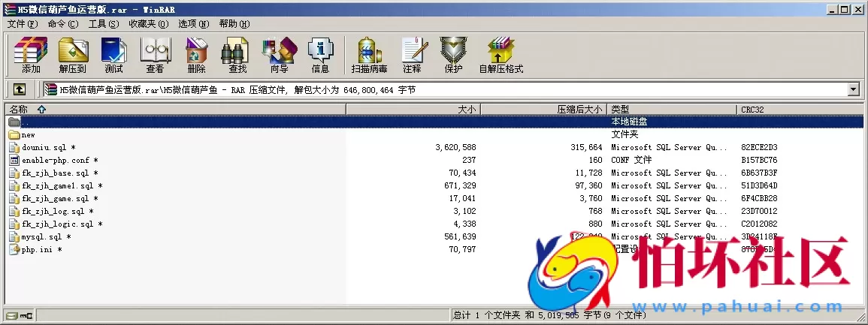Open the 选项(N) menu
Image resolution: width=868 pixels, height=325 pixels.
click(194, 24)
